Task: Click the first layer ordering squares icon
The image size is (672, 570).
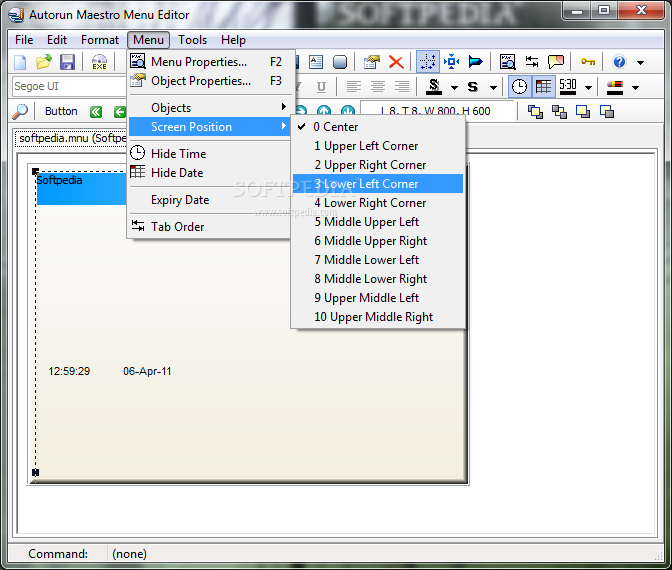Action: [x=535, y=111]
